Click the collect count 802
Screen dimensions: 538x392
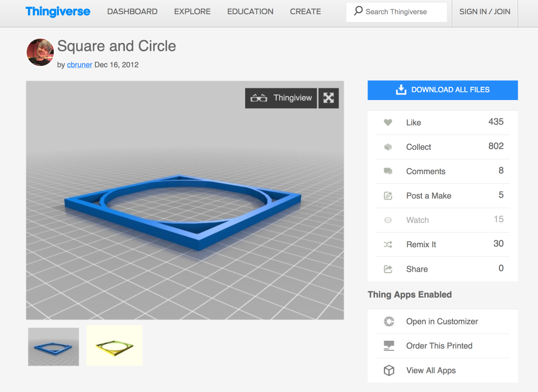[x=496, y=146]
